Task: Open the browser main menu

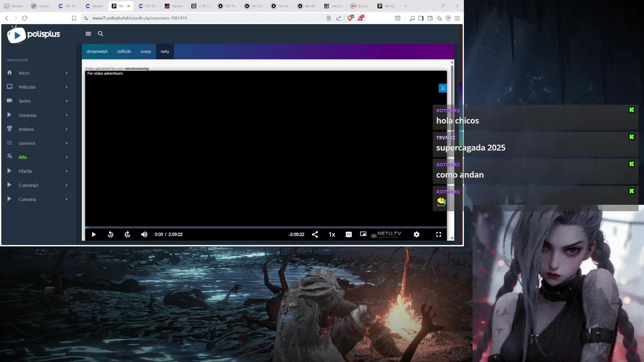Action: coord(457,18)
